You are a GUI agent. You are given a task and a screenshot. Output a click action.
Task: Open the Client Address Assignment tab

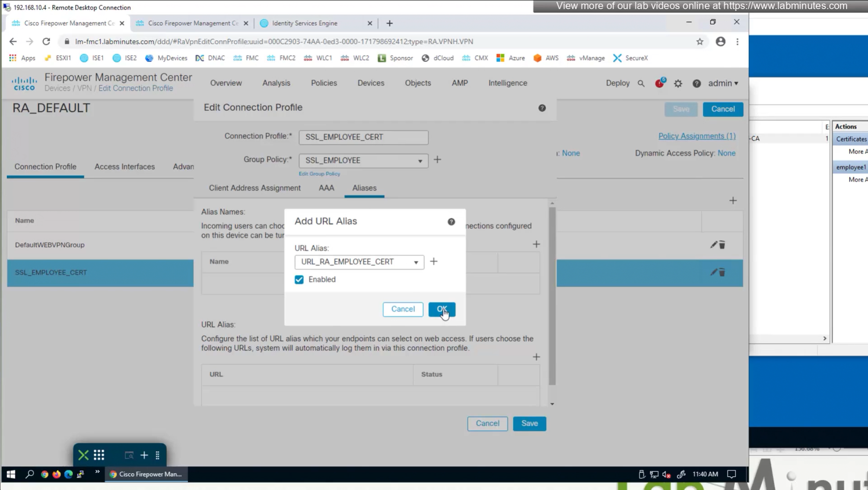[x=254, y=188]
